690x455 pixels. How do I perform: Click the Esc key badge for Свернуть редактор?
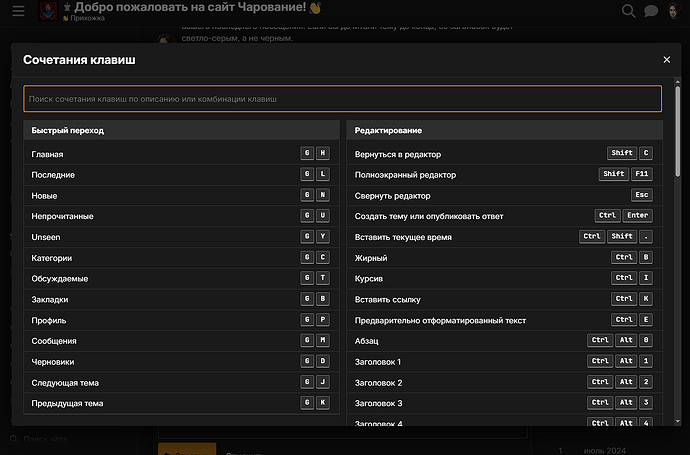pos(641,196)
